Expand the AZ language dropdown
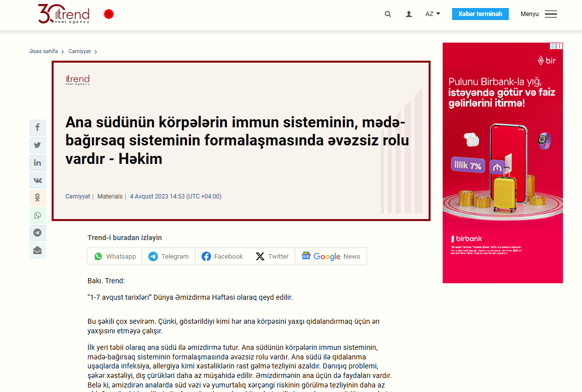 point(432,14)
